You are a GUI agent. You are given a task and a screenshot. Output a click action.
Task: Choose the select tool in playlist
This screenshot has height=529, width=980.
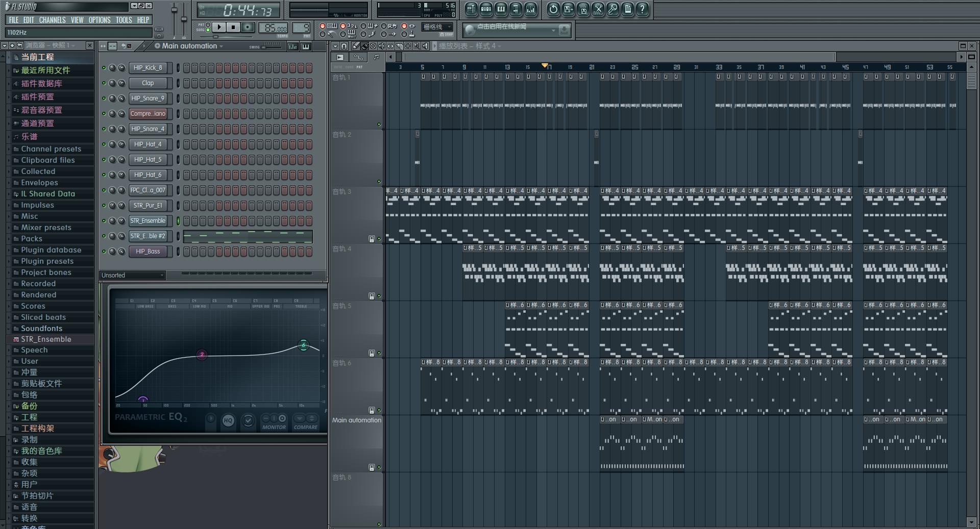click(x=408, y=46)
